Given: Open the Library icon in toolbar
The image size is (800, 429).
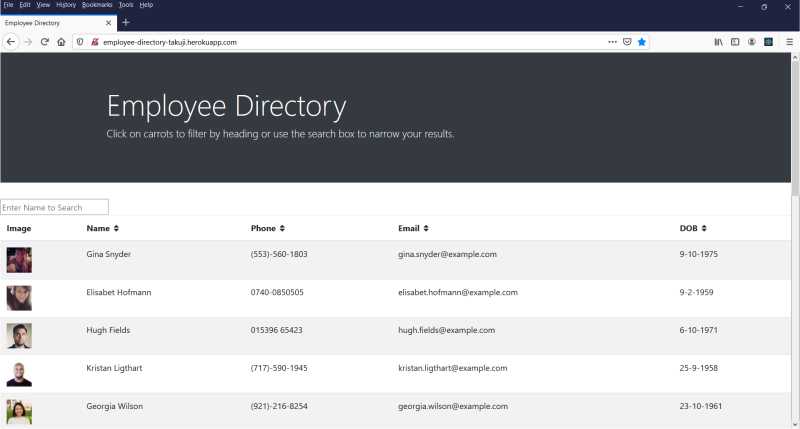Looking at the screenshot, I should (x=718, y=42).
